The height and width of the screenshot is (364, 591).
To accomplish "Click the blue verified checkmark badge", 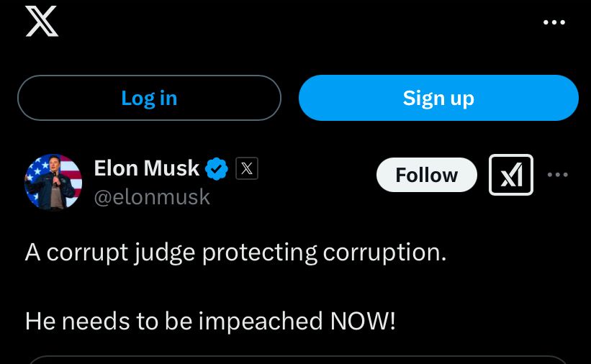I will coord(217,169).
